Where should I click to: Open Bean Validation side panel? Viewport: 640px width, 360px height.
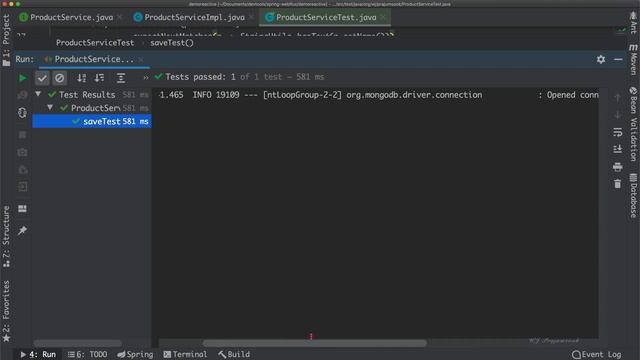click(x=633, y=124)
